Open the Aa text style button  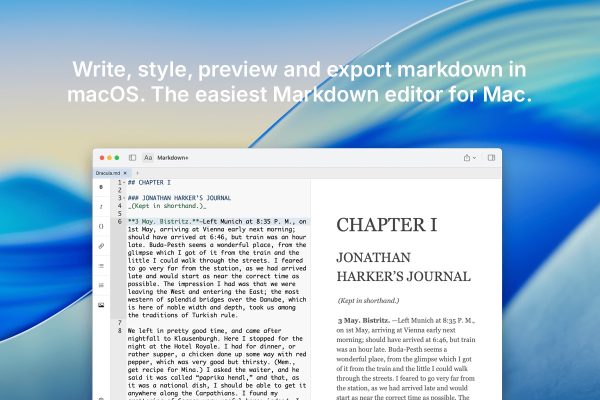[x=148, y=158]
